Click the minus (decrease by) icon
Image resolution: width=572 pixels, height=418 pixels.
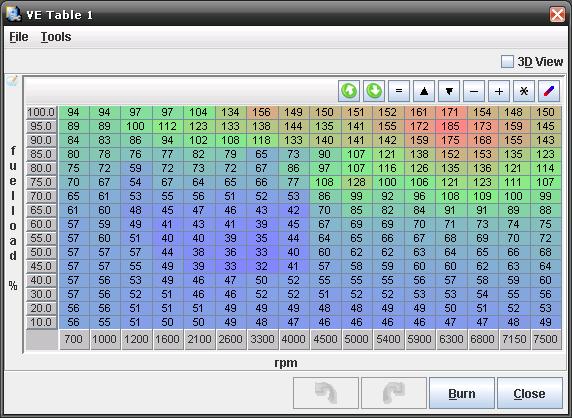pos(474,91)
